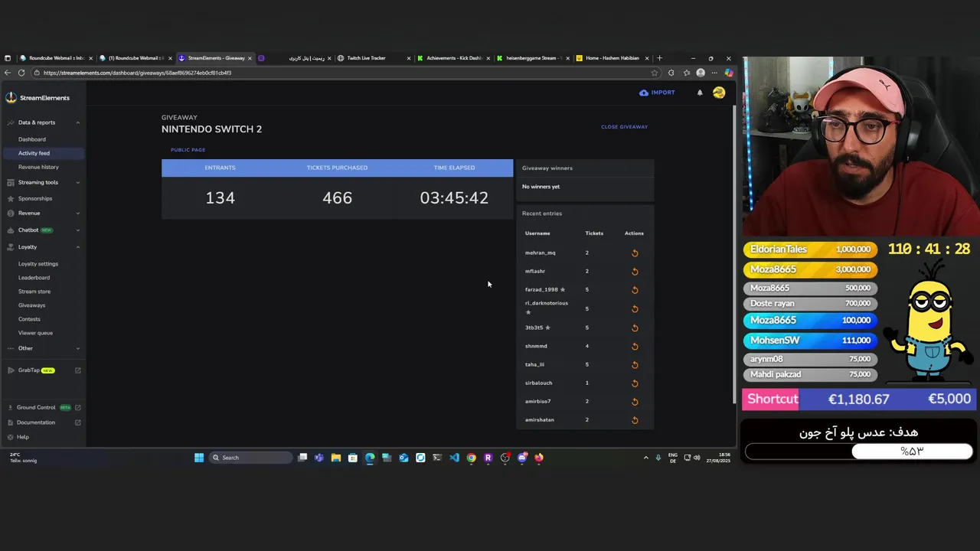This screenshot has width=980, height=551.
Task: Click the browser address bar URL
Action: point(138,73)
